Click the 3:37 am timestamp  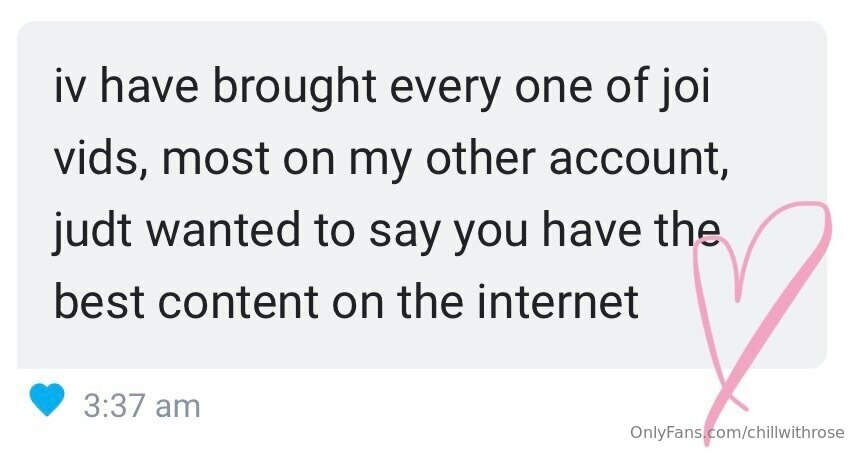(x=142, y=406)
